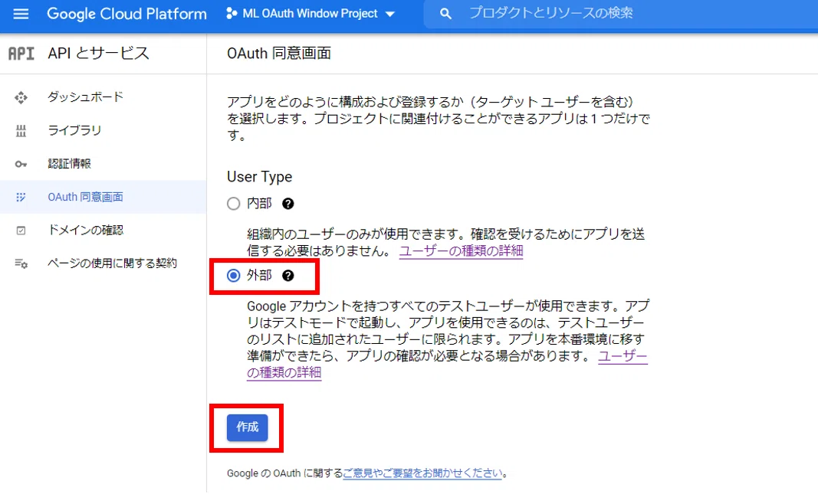The image size is (818, 504).
Task: Click the ページの使用に関する契約 settings icon
Action: 21,263
